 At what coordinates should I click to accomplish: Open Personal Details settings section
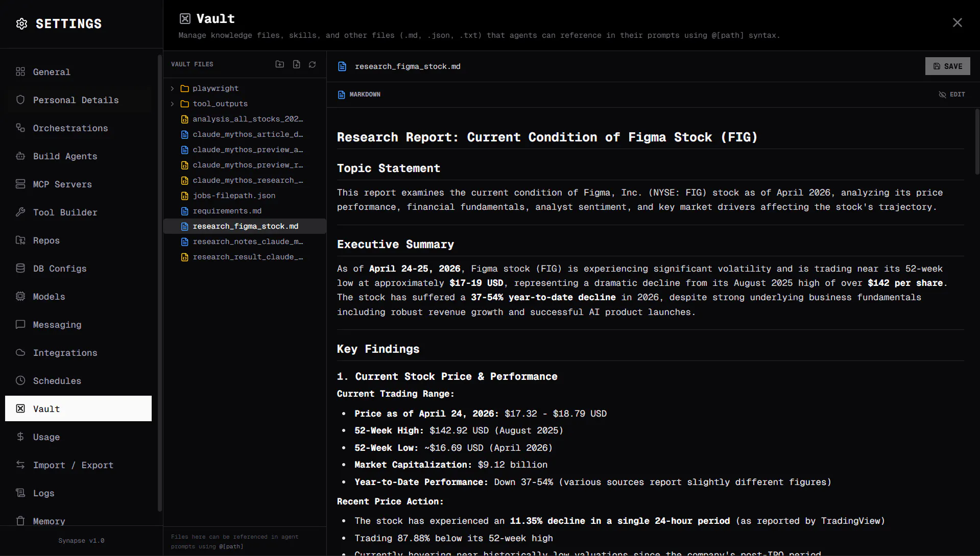pyautogui.click(x=78, y=100)
